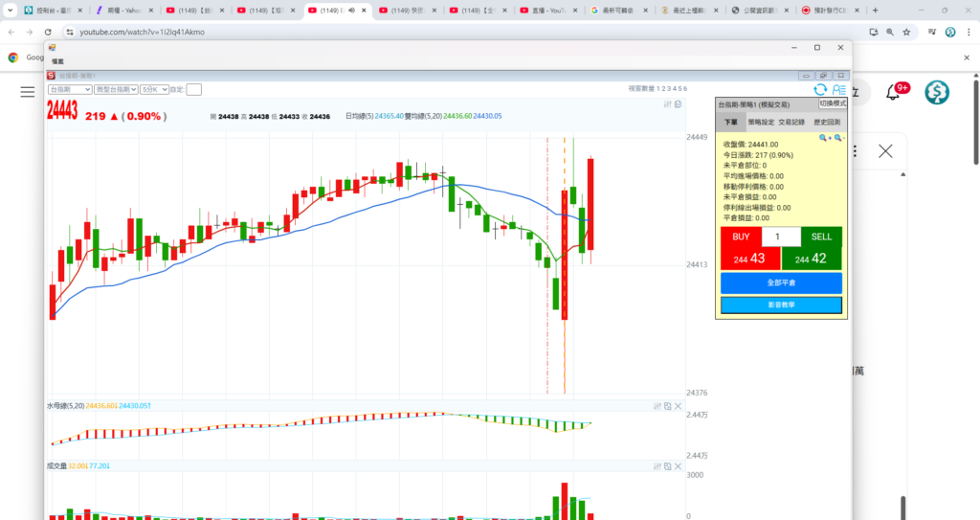This screenshot has height=520, width=980.
Task: Click the browser address bar URL
Action: (x=142, y=32)
